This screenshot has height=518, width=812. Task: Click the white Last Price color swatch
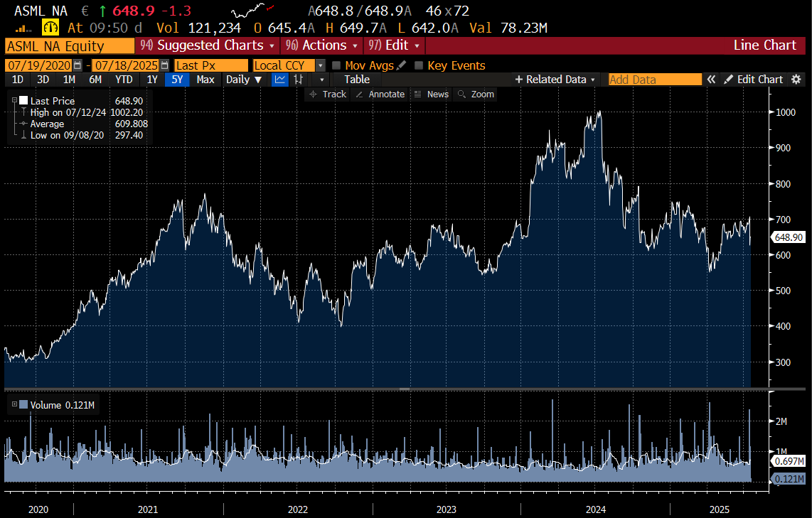(23, 100)
